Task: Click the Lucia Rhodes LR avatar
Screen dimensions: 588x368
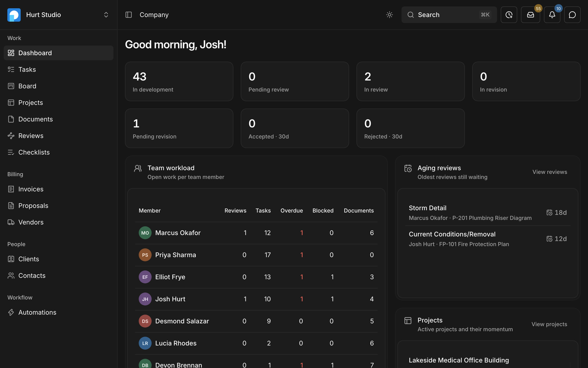Action: coord(145,343)
